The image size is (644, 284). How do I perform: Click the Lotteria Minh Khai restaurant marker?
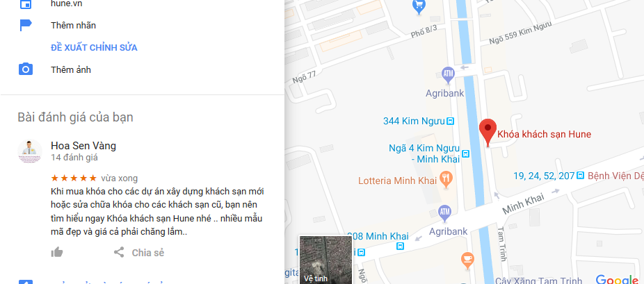(x=446, y=180)
